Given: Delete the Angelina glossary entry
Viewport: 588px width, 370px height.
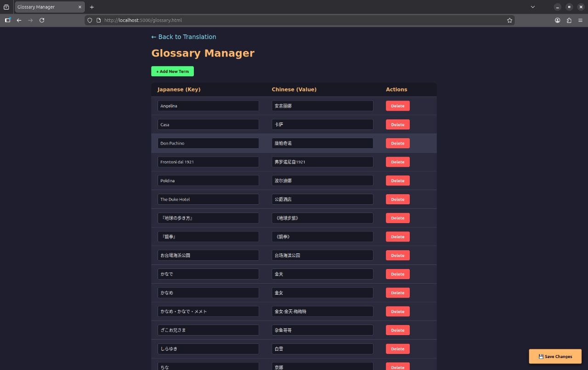Looking at the screenshot, I should point(397,106).
